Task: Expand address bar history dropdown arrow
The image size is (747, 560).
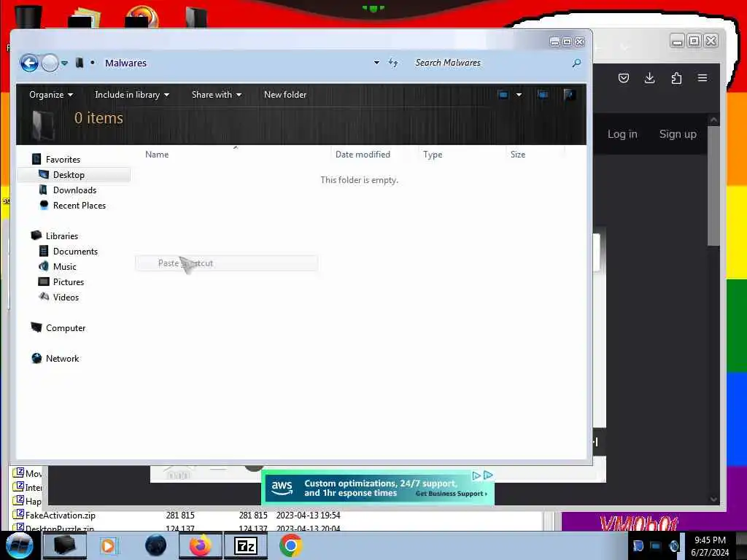Action: [376, 63]
